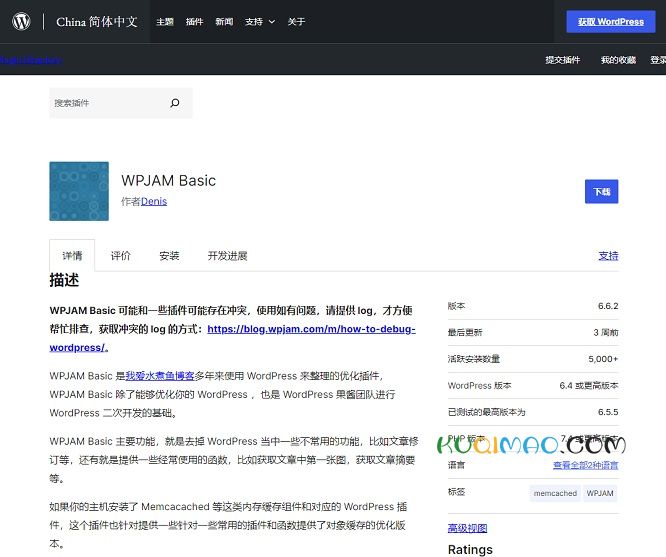Click the 6.4 或更高版本 value
The height and width of the screenshot is (557, 666).
589,385
